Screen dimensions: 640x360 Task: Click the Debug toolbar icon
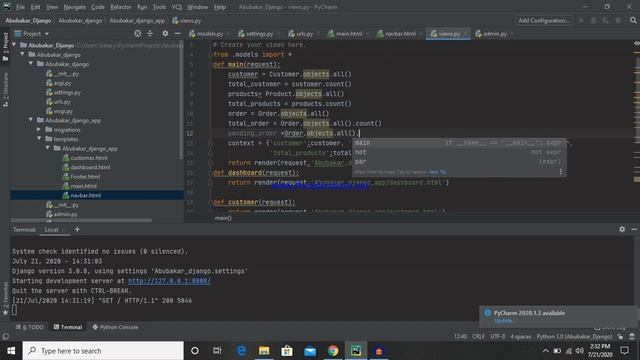tap(593, 20)
